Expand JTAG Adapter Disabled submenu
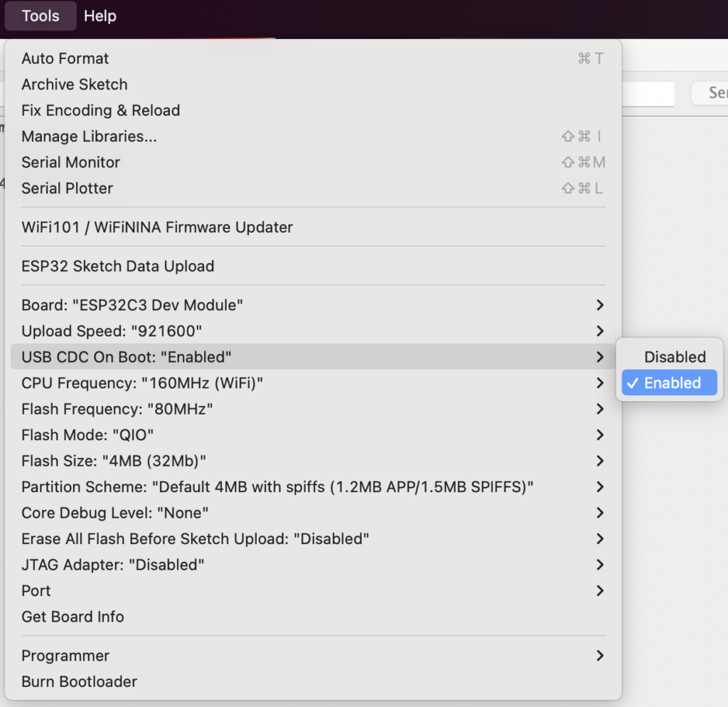 (x=313, y=565)
